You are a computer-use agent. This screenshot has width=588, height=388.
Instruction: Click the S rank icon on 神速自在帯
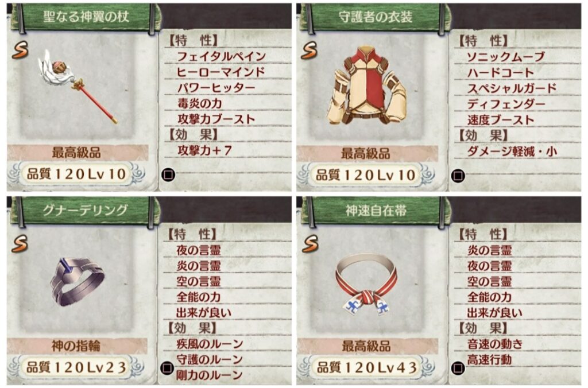point(310,244)
